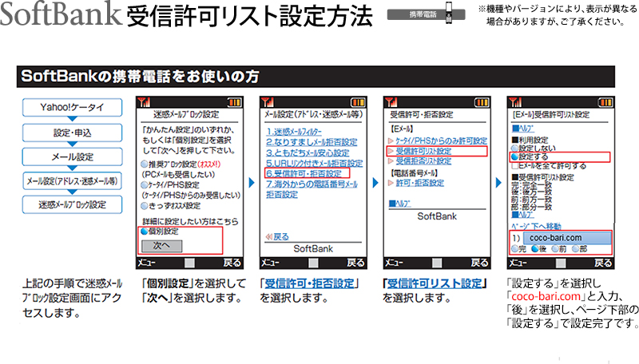Click blue 受信許可リスト設定 text in caption

(435, 283)
